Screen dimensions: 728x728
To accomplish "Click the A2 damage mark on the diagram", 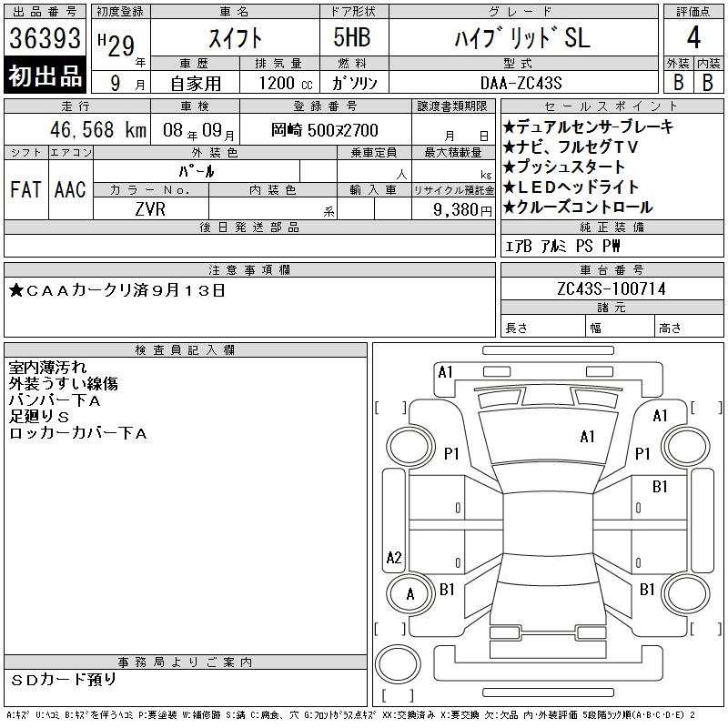I will [x=394, y=558].
